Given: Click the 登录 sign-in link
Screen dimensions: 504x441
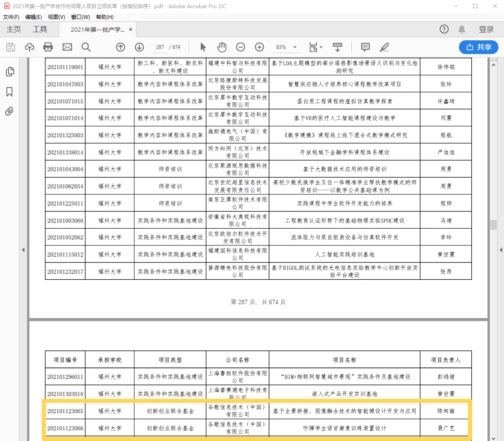Looking at the screenshot, I should tap(486, 30).
